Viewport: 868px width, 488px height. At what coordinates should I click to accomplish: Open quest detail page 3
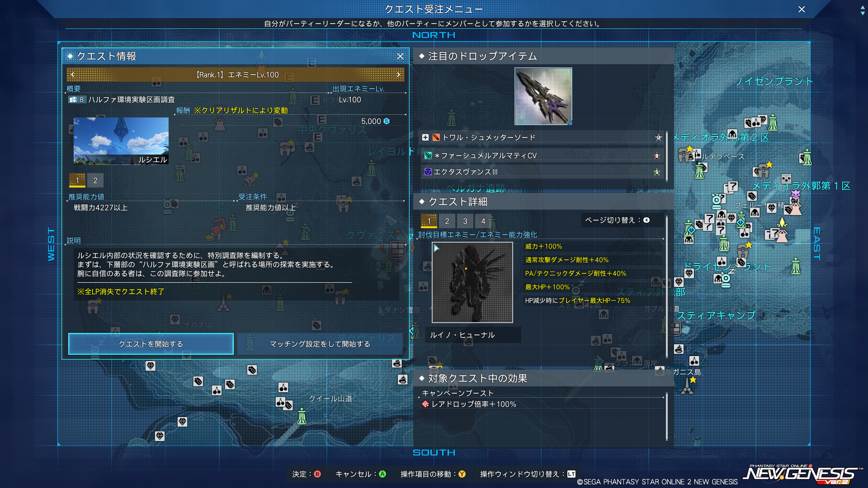(465, 221)
